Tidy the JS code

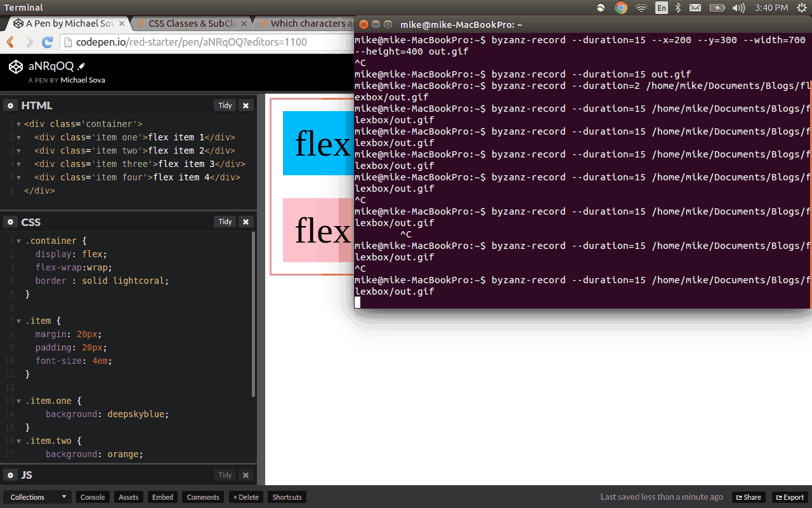coord(225,475)
